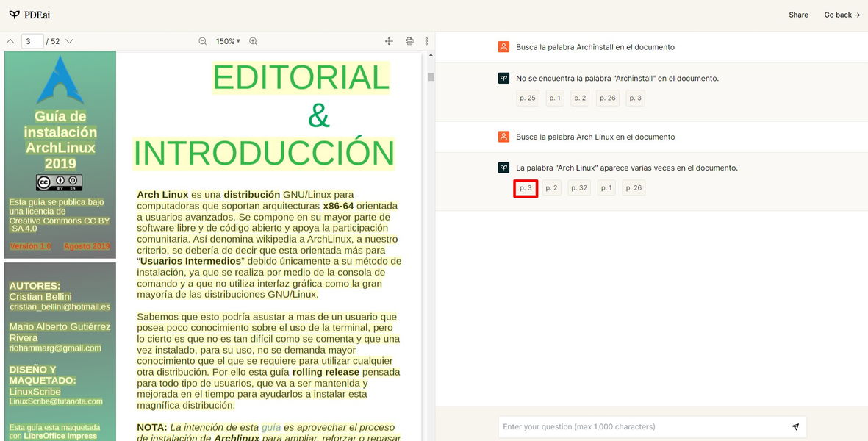Click the user avatar beside the Arch Linux query
Image resolution: width=868 pixels, height=441 pixels.
click(x=503, y=137)
